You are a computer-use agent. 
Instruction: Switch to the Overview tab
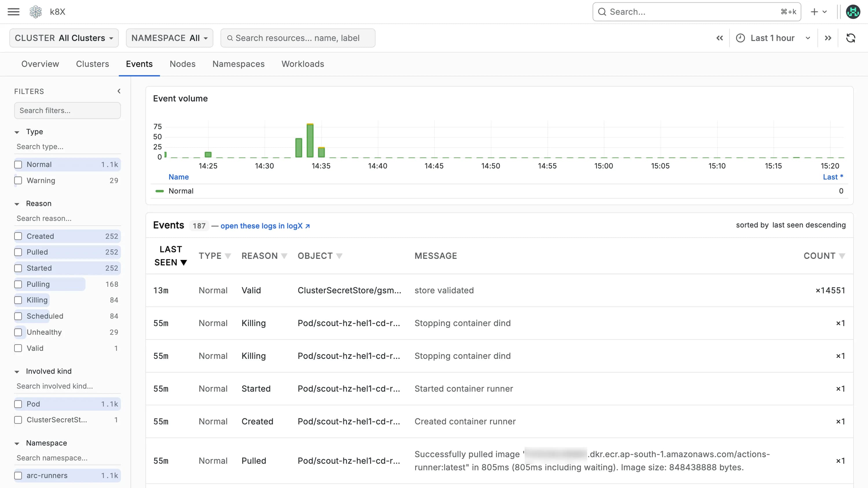tap(40, 64)
